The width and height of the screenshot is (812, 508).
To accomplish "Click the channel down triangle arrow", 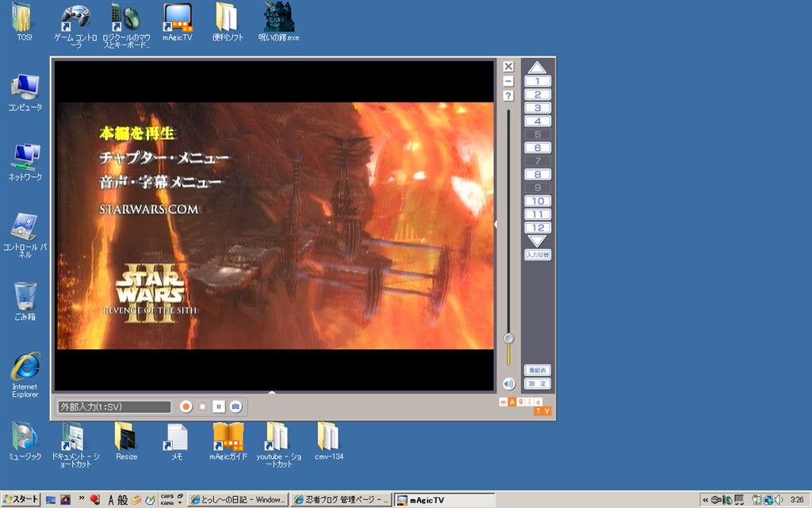I will click(537, 241).
